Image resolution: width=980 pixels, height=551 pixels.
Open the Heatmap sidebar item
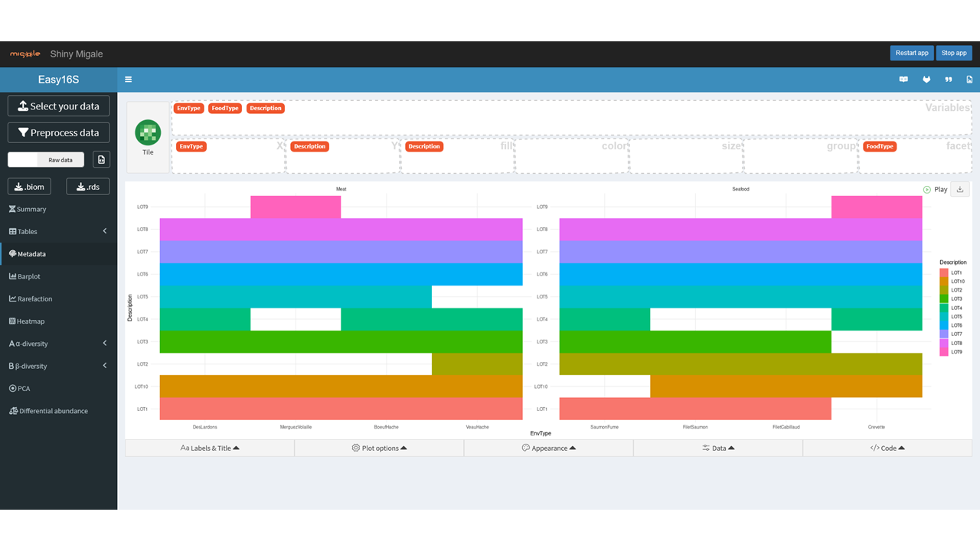coord(31,321)
